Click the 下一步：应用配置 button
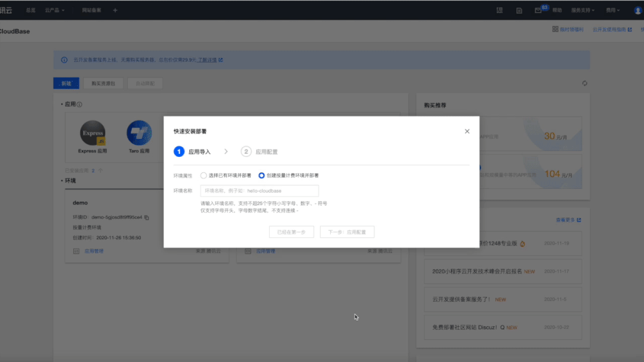This screenshot has width=644, height=362. pos(347,232)
